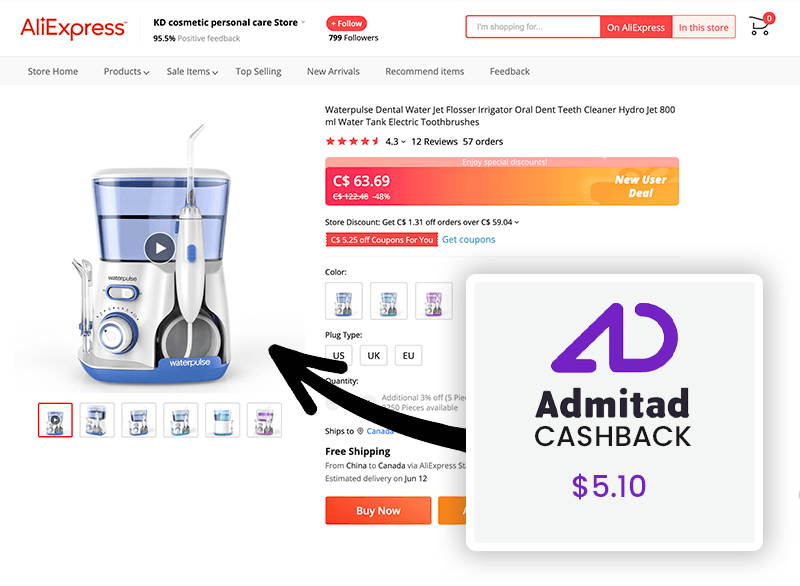
Task: Expand the 4.3 rating breakdown arrow
Action: click(403, 142)
